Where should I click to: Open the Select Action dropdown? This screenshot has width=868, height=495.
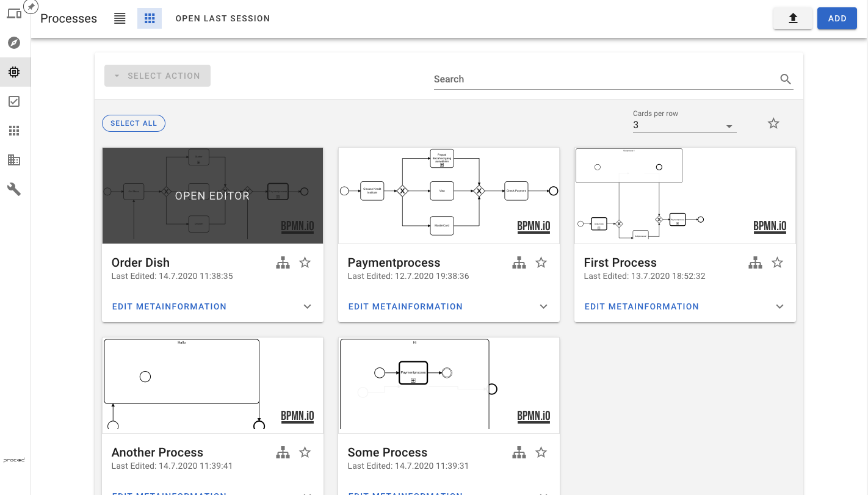click(x=157, y=76)
